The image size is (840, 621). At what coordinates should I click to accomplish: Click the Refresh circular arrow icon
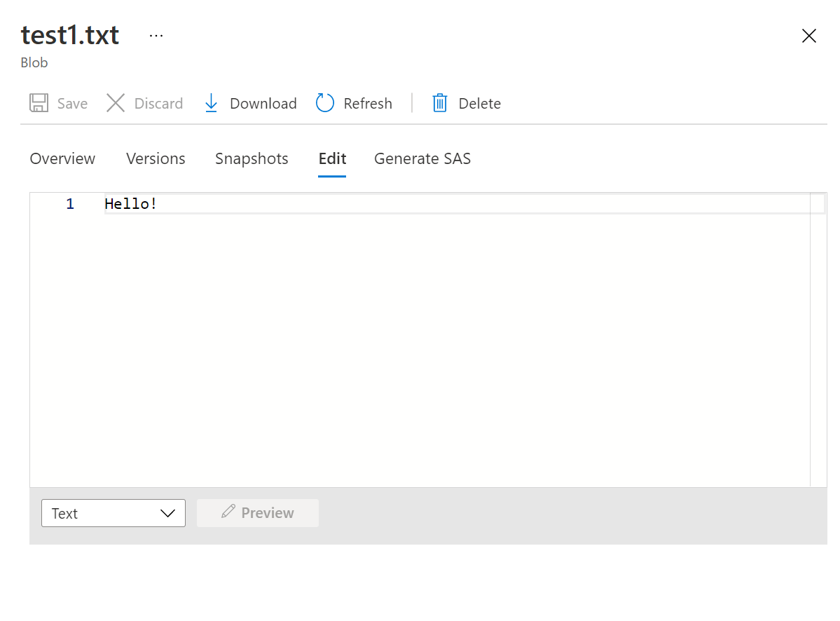pos(324,103)
